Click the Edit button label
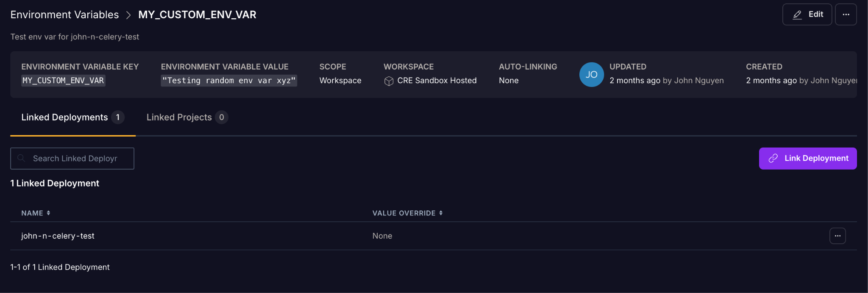This screenshot has height=293, width=868. pyautogui.click(x=815, y=14)
